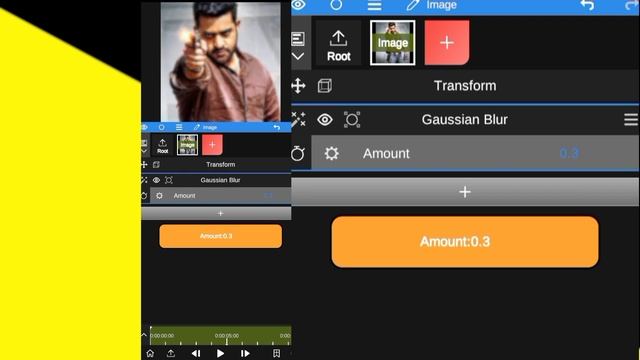Viewport: 640px width, 360px height.
Task: Tap the mask focus icon beside enlarged Gaussian Blur
Action: click(x=352, y=120)
